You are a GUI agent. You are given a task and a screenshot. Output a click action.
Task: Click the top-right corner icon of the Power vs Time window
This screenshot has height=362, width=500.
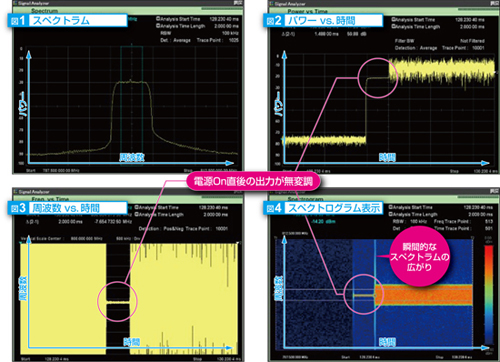tap(494, 3)
